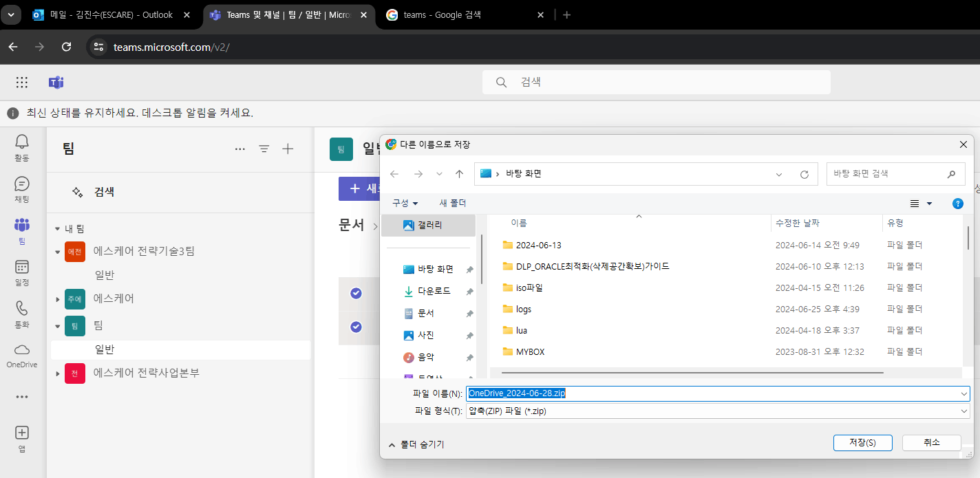Open the apps grid launcher icon

click(22, 83)
